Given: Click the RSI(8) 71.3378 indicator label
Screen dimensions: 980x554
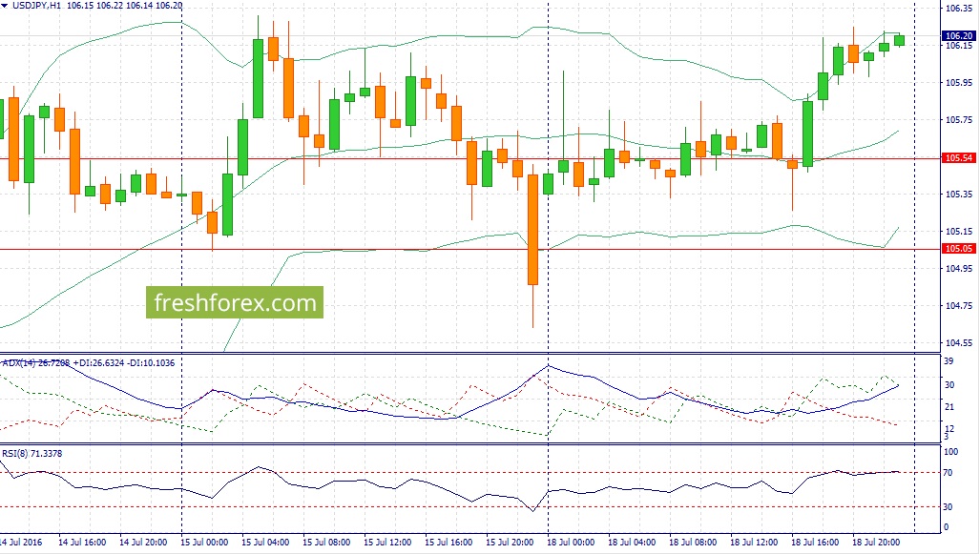Looking at the screenshot, I should click(x=31, y=454).
